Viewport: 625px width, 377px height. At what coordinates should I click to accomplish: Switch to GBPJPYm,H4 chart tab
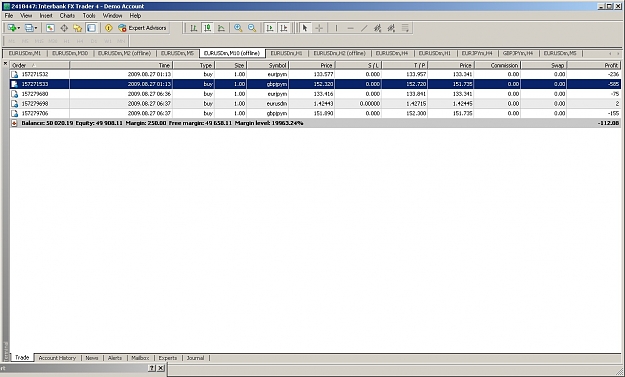coord(518,53)
